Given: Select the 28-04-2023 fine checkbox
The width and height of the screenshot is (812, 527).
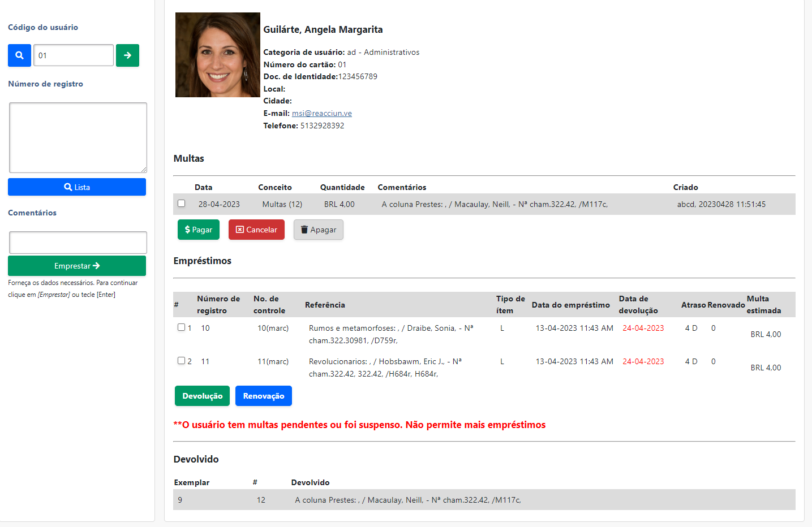Looking at the screenshot, I should 181,204.
